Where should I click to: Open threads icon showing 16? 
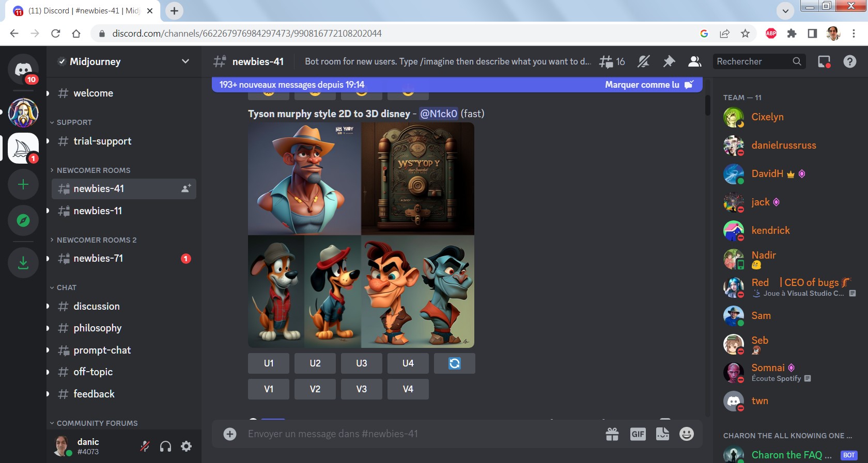(x=612, y=62)
